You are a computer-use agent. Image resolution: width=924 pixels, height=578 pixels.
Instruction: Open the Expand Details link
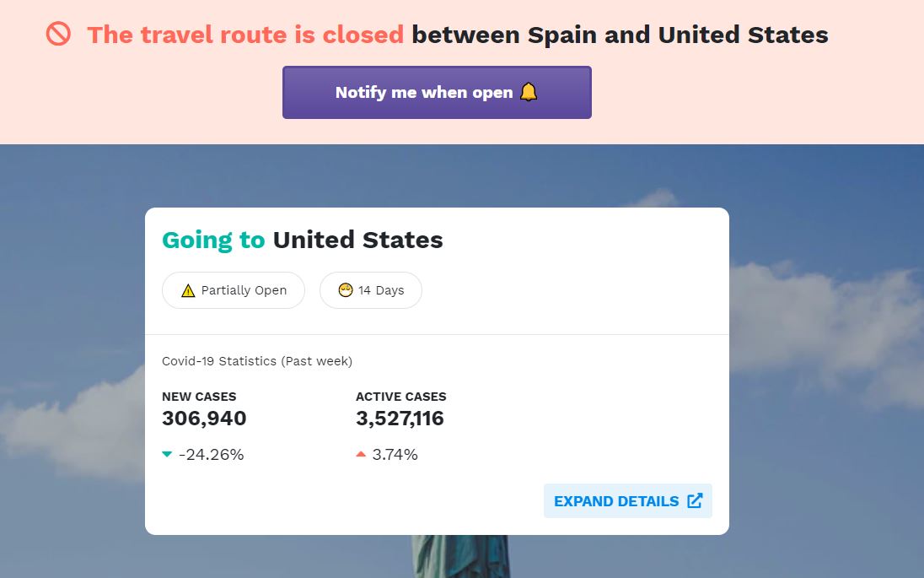(627, 500)
